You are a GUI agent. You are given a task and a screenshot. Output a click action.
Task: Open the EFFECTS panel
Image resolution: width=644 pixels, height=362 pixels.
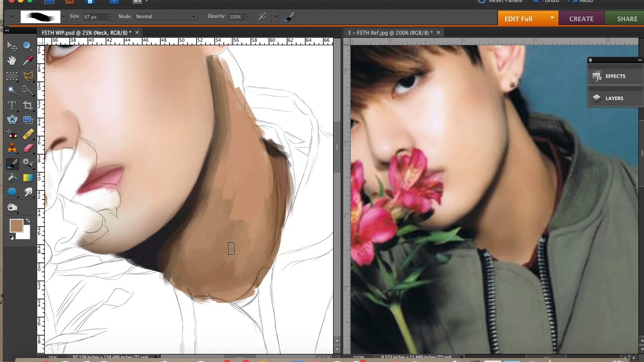click(615, 76)
